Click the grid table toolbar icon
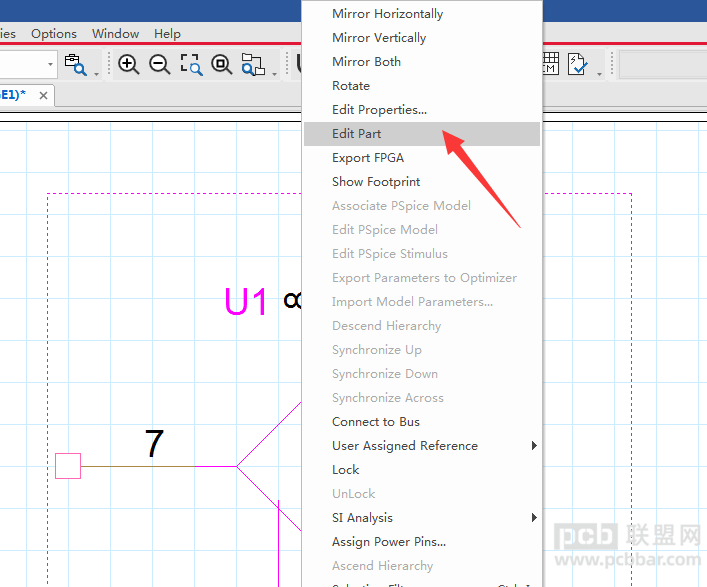The height and width of the screenshot is (587, 707). pyautogui.click(x=551, y=63)
